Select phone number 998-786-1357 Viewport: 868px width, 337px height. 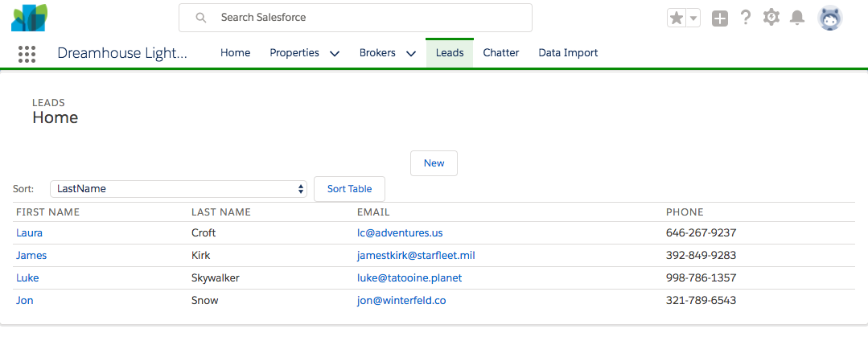701,277
